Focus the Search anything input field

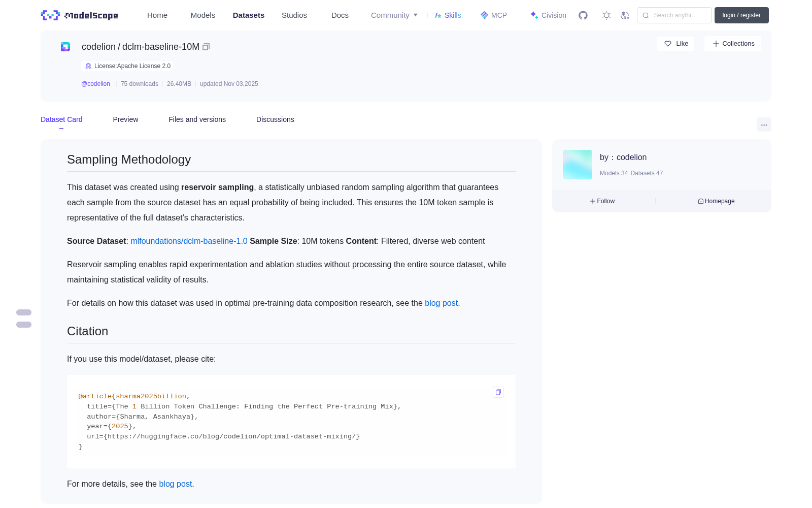click(674, 15)
